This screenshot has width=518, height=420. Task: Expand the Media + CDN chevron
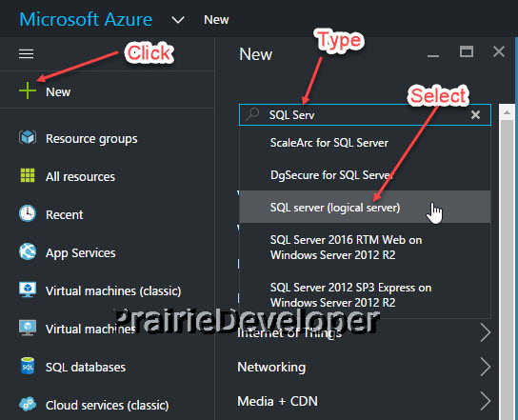click(x=486, y=401)
